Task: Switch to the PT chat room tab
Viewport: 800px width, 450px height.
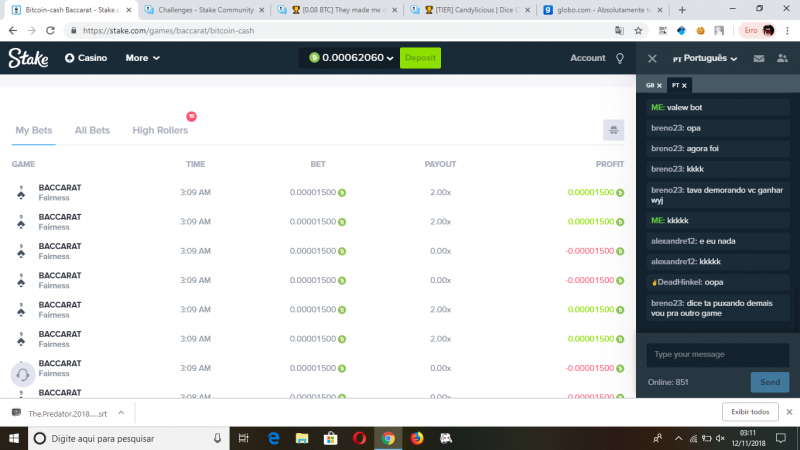Action: (x=676, y=85)
